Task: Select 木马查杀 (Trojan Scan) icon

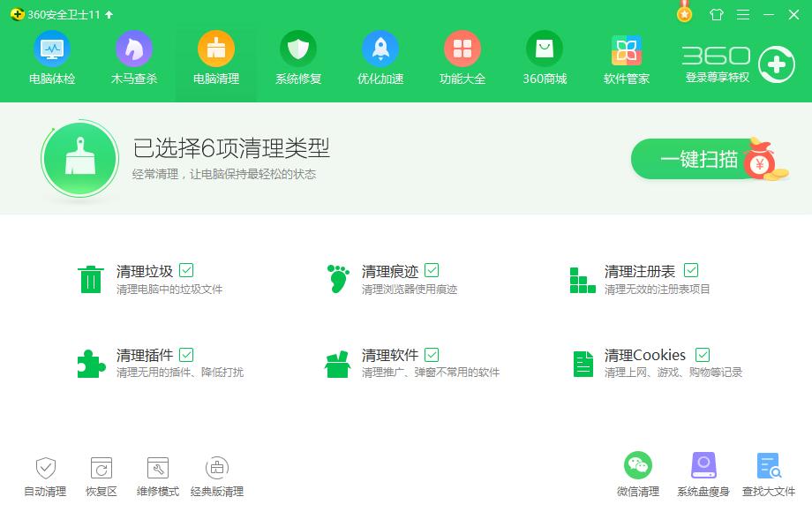Action: pyautogui.click(x=133, y=57)
